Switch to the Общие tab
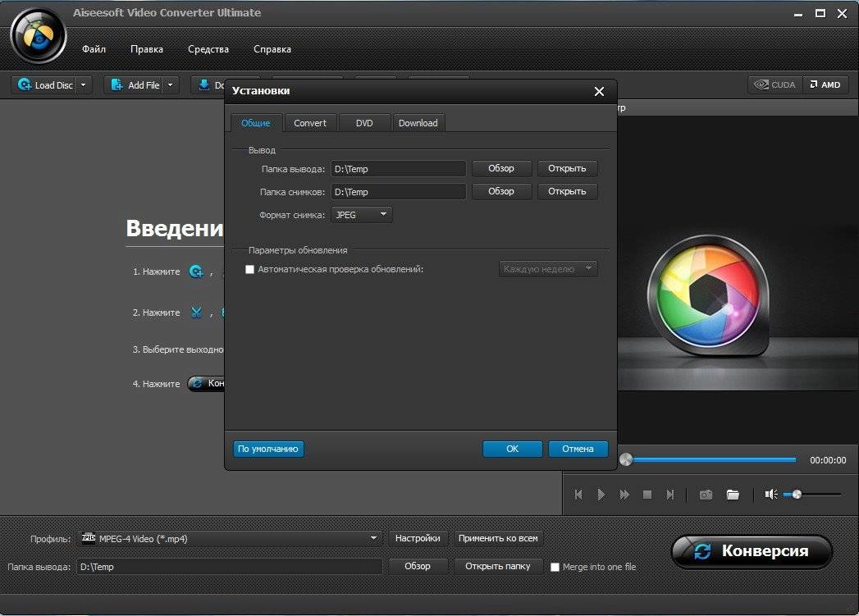Screen dimensions: 859x616 pyautogui.click(x=256, y=123)
